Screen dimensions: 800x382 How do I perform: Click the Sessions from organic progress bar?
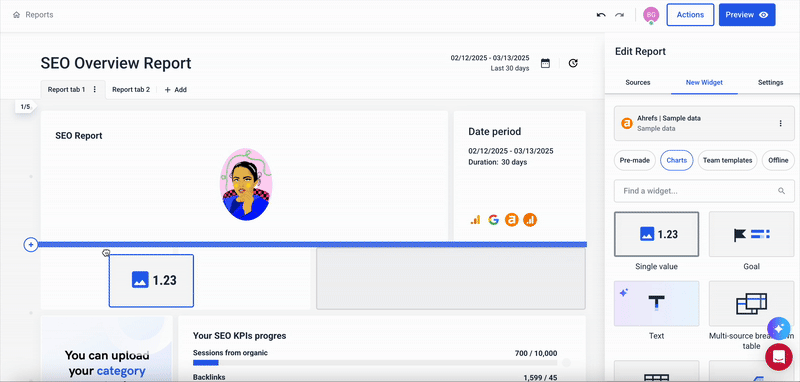tap(375, 363)
